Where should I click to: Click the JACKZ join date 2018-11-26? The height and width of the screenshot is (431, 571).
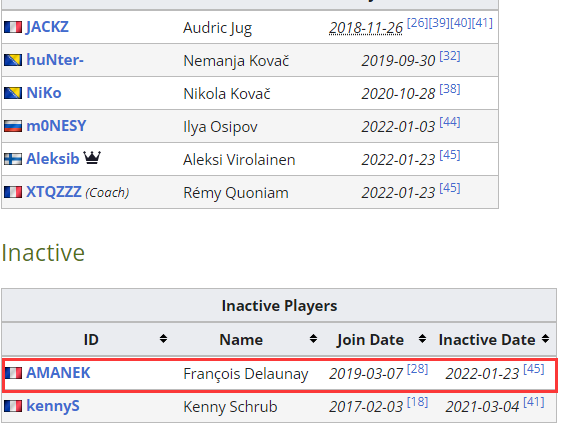pos(366,28)
